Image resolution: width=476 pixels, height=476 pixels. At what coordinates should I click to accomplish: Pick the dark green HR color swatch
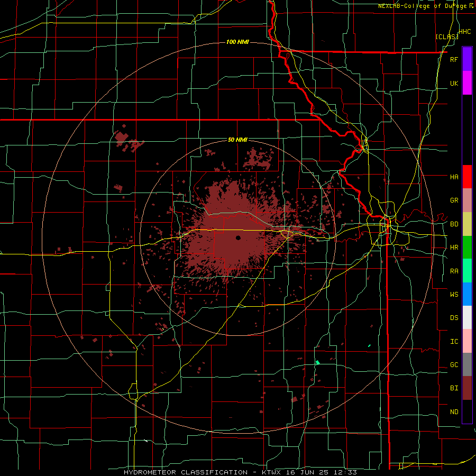coord(467,248)
